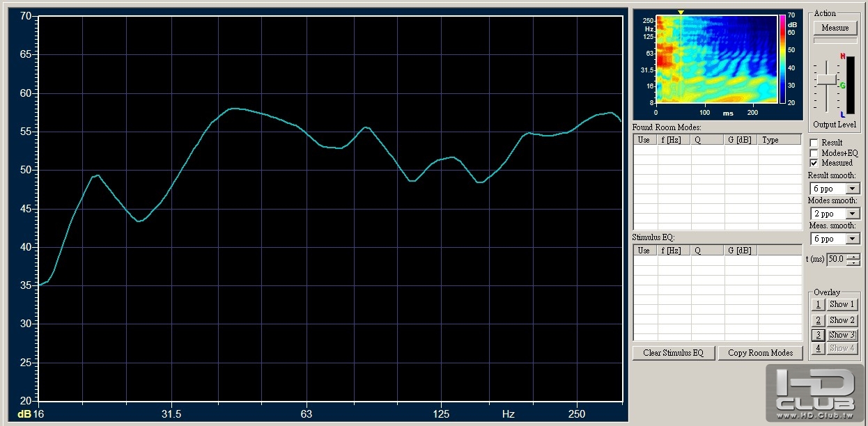Increase t (ms) with the up arrow
The width and height of the screenshot is (868, 426).
tap(854, 257)
